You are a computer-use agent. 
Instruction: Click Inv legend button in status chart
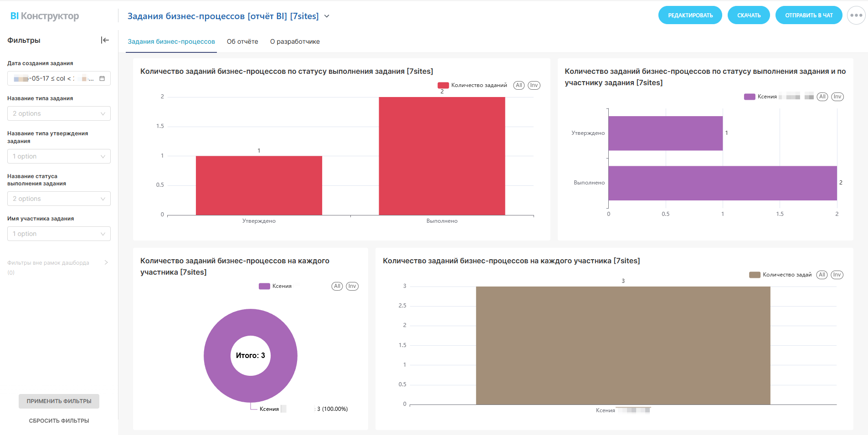tap(534, 85)
